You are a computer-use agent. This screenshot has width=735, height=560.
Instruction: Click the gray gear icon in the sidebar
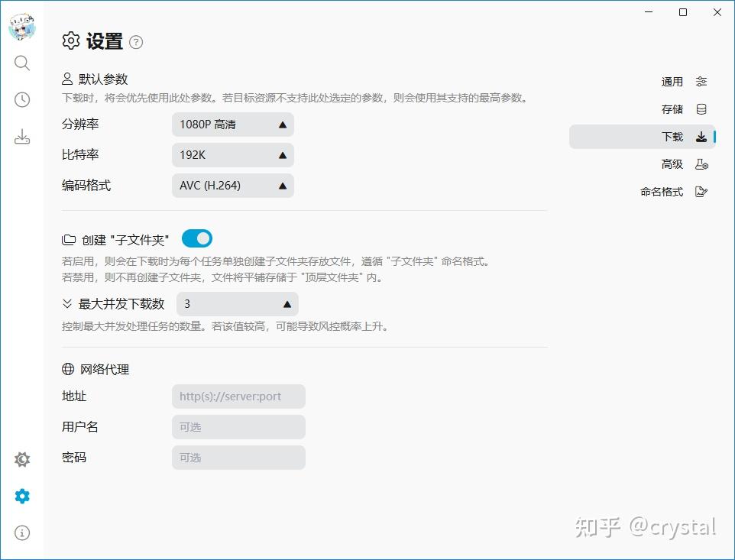(22, 459)
